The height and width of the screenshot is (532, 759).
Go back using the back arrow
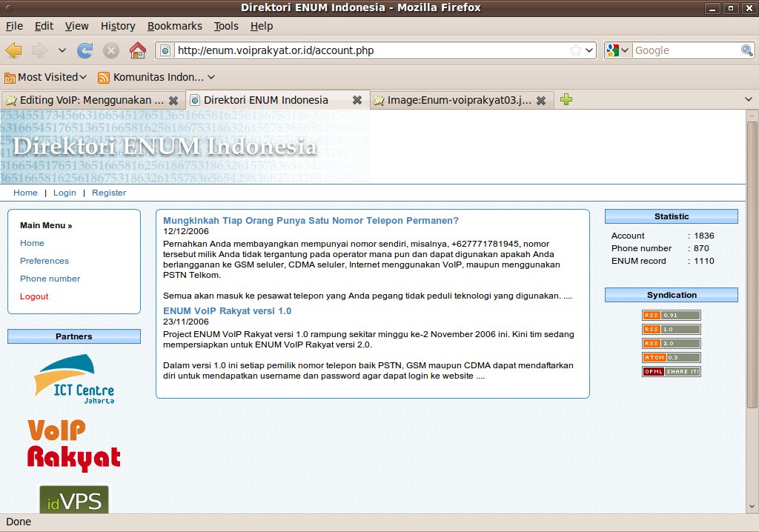[13, 50]
